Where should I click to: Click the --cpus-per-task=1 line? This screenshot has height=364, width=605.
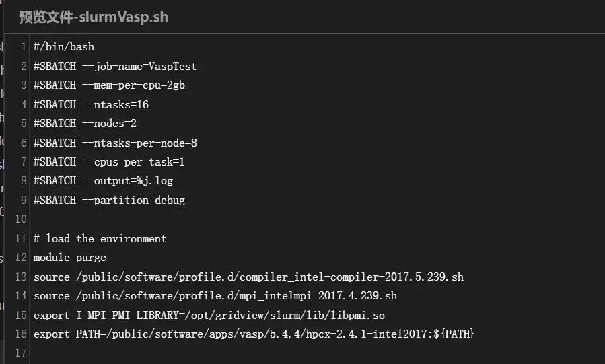[x=109, y=161]
